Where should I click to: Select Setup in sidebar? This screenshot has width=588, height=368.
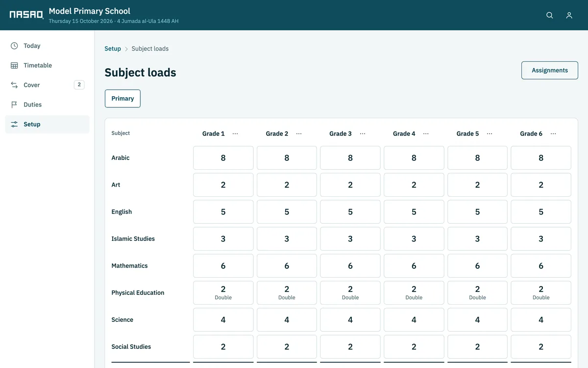tap(47, 124)
